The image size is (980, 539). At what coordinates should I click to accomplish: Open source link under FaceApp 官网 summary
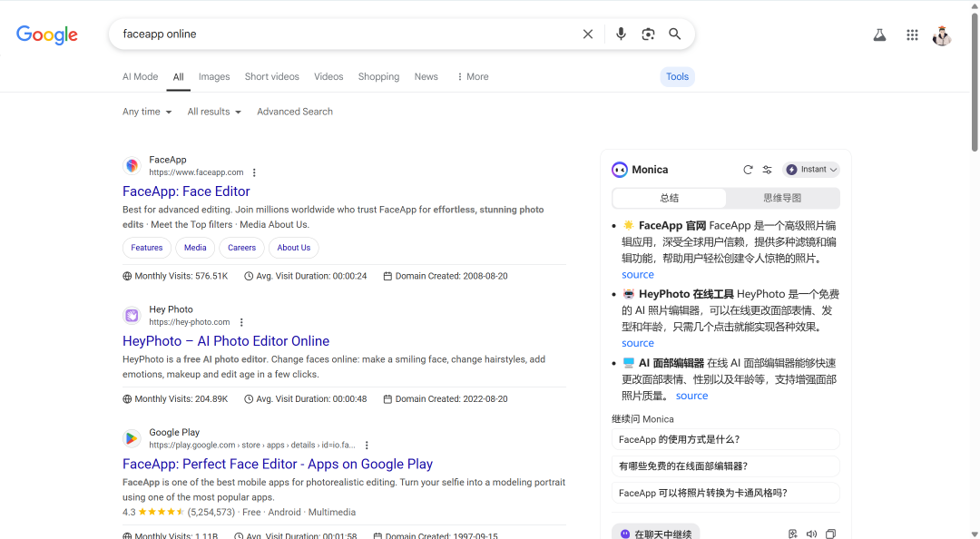coord(638,275)
